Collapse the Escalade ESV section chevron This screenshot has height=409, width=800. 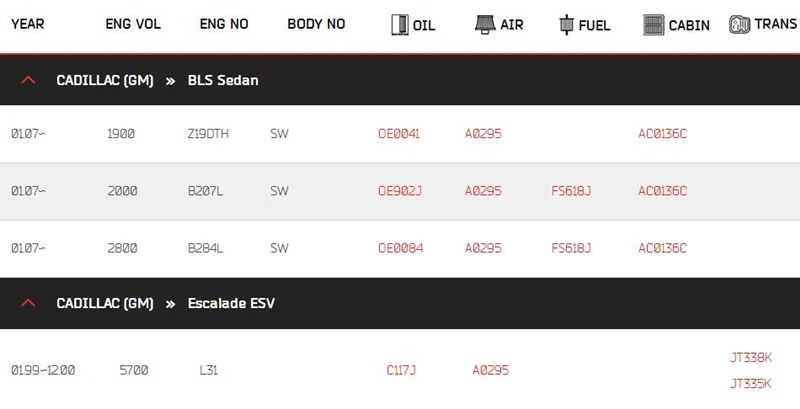(28, 303)
